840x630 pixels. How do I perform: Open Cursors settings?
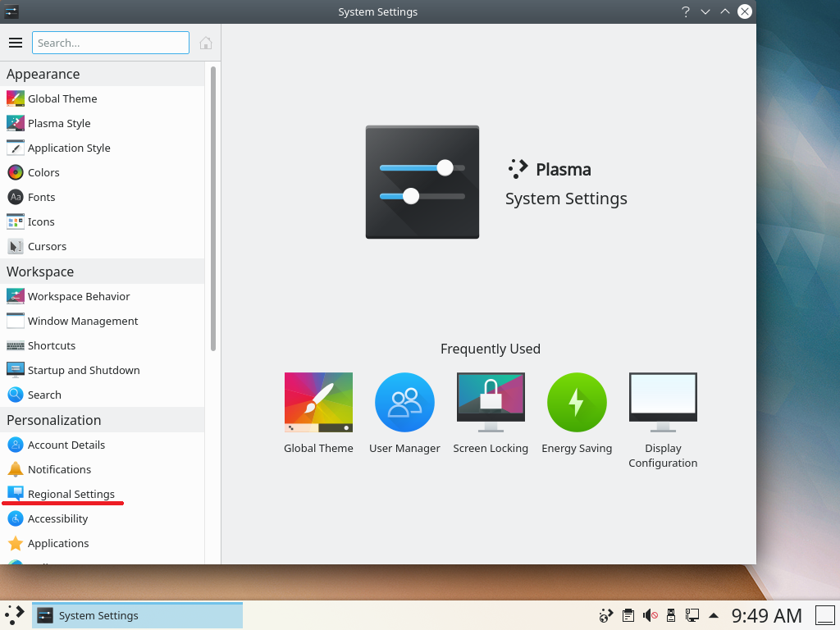click(x=102, y=246)
